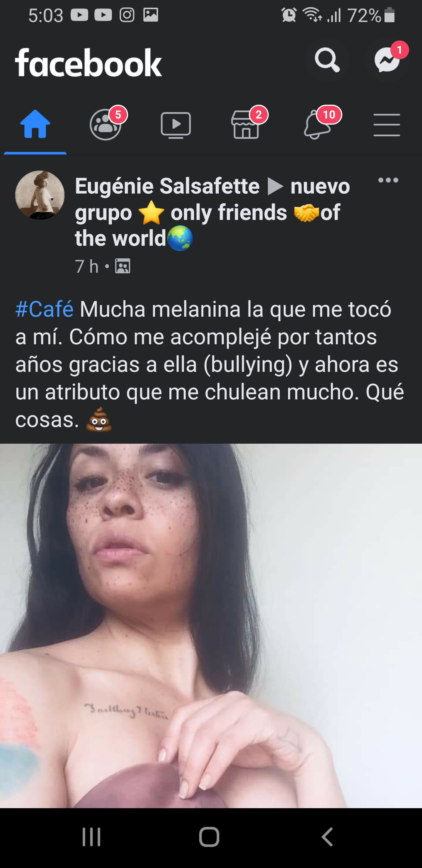Open Android recent apps button
The image size is (422, 868).
click(x=91, y=837)
